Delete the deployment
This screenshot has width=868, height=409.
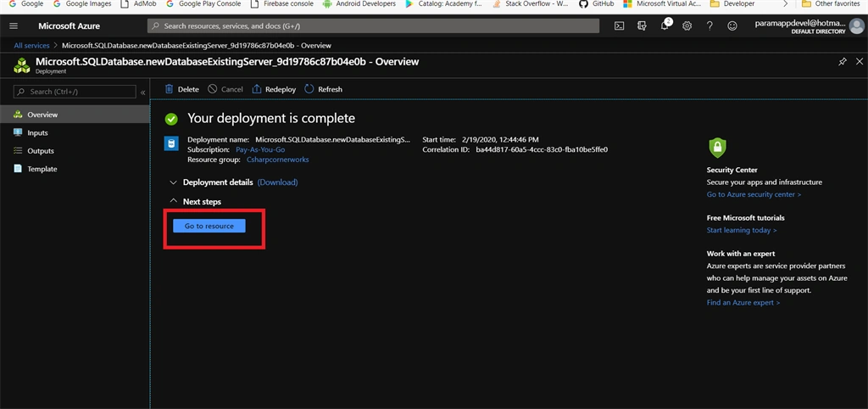tap(182, 89)
